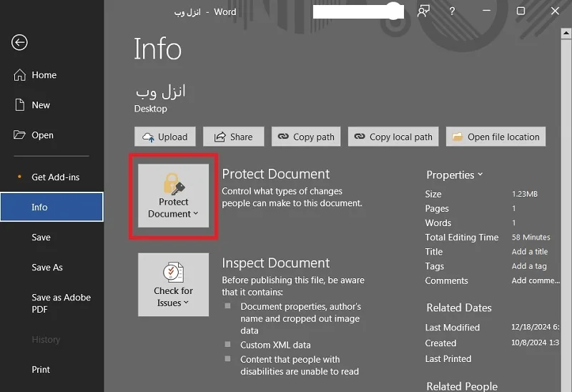Maximize the Word window
Viewport: 572px width, 392px height.
pyautogui.click(x=521, y=11)
